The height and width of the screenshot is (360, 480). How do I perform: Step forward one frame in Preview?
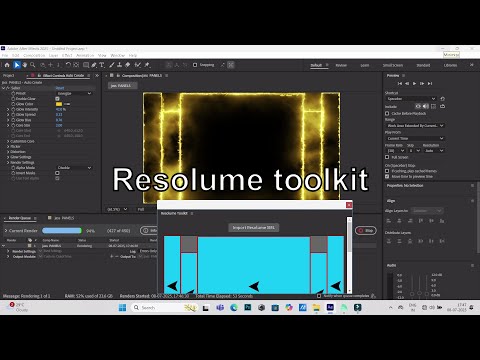click(422, 83)
